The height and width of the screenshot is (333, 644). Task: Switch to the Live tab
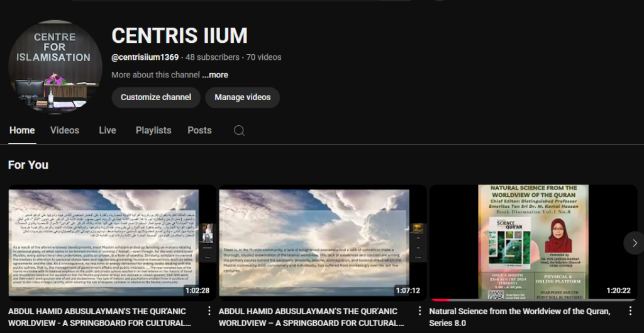point(108,131)
